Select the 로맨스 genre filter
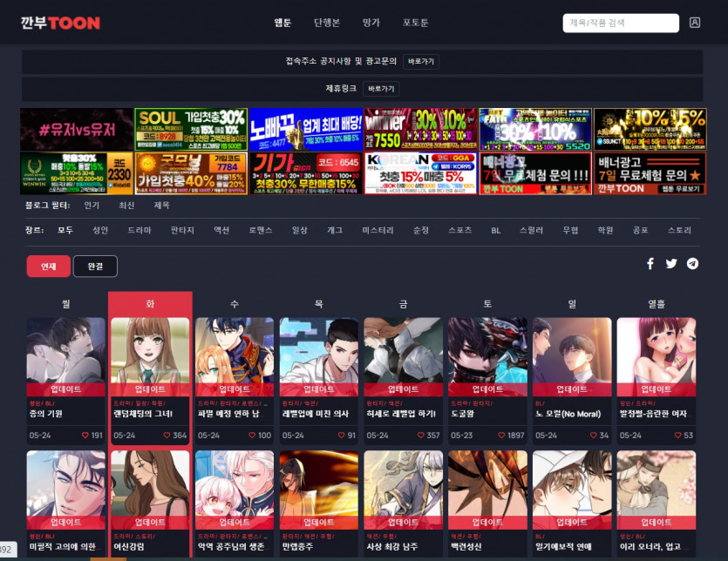The width and height of the screenshot is (728, 561). [261, 230]
